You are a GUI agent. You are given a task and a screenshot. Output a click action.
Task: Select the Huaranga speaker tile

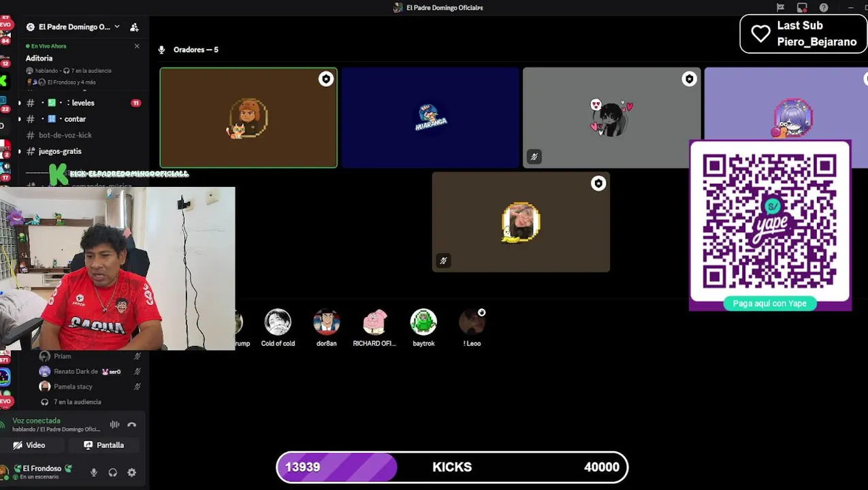click(x=430, y=117)
